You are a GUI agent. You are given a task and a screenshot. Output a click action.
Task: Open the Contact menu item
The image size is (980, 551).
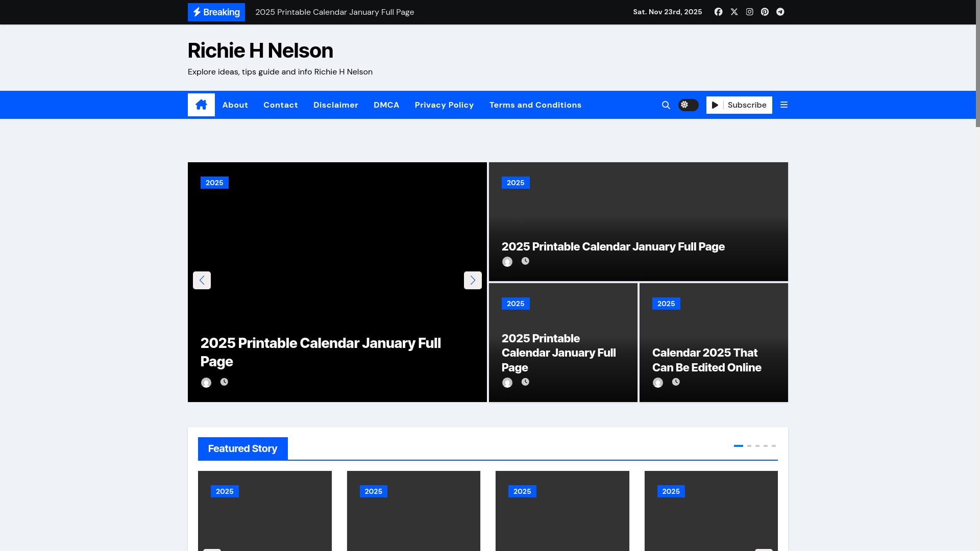281,105
